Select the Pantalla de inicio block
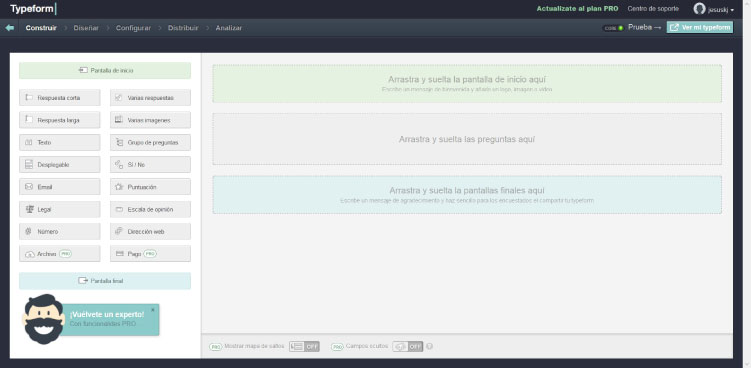 pos(105,70)
